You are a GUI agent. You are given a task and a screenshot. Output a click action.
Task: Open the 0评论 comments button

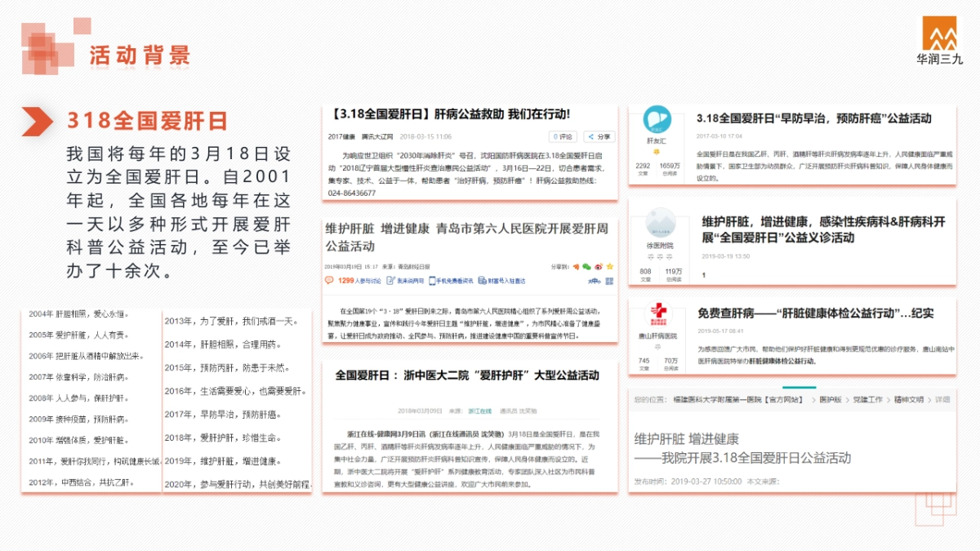point(563,136)
